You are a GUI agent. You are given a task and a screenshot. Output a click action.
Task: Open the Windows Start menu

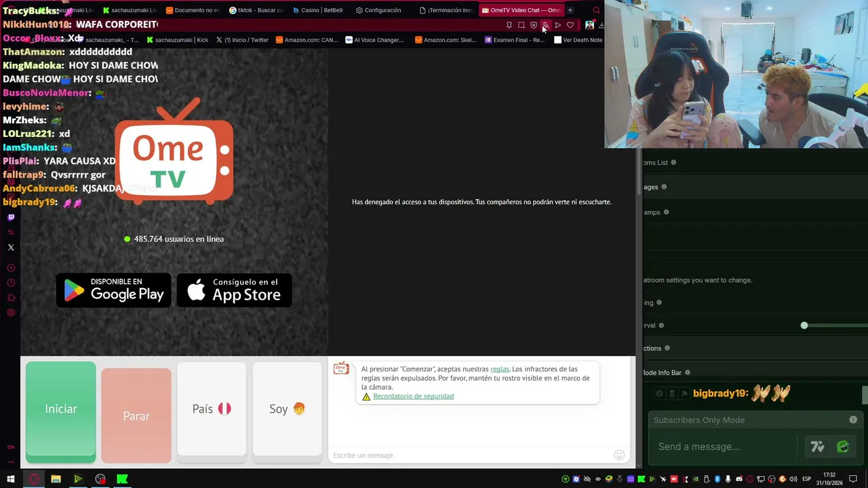click(x=11, y=479)
